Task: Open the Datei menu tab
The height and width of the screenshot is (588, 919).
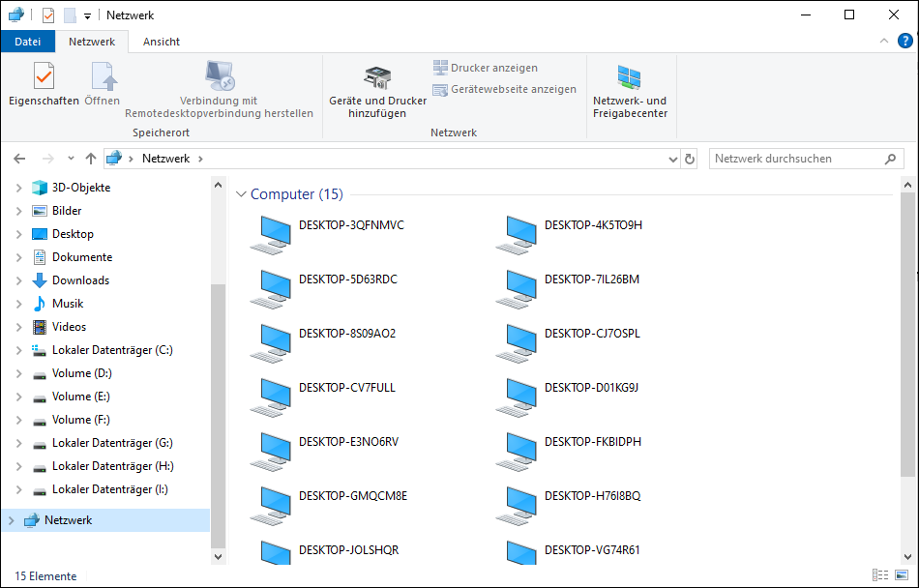Action: click(28, 42)
